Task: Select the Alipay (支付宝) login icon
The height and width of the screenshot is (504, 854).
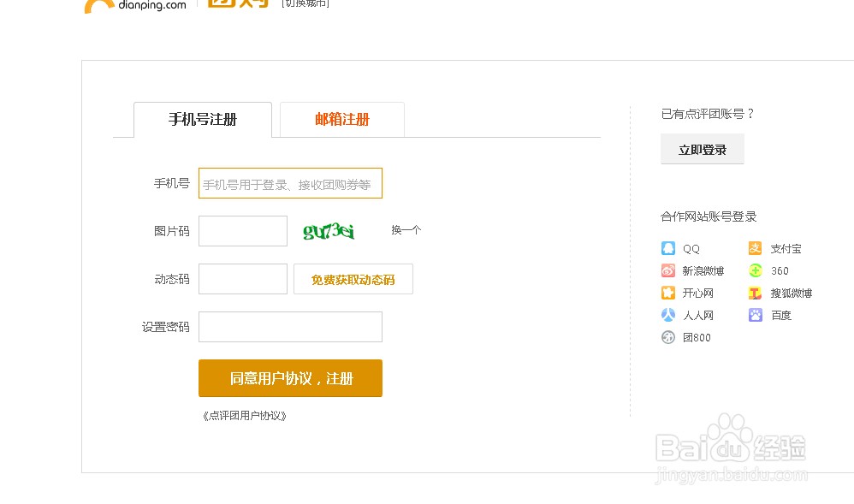Action: pyautogui.click(x=756, y=248)
